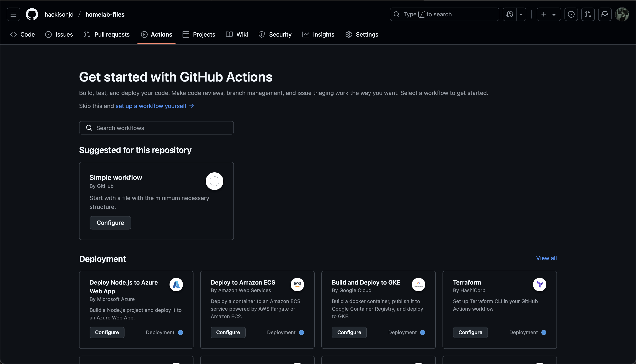Screen dimensions: 636x364
Task: Follow 'set up a workflow yourself' link
Action: (x=155, y=106)
